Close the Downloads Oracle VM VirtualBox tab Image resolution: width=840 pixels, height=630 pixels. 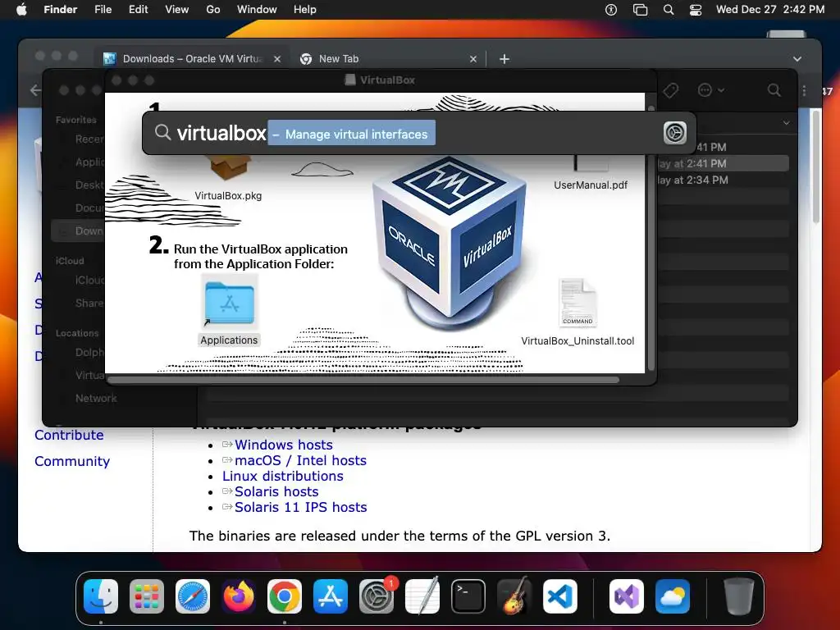pyautogui.click(x=277, y=59)
